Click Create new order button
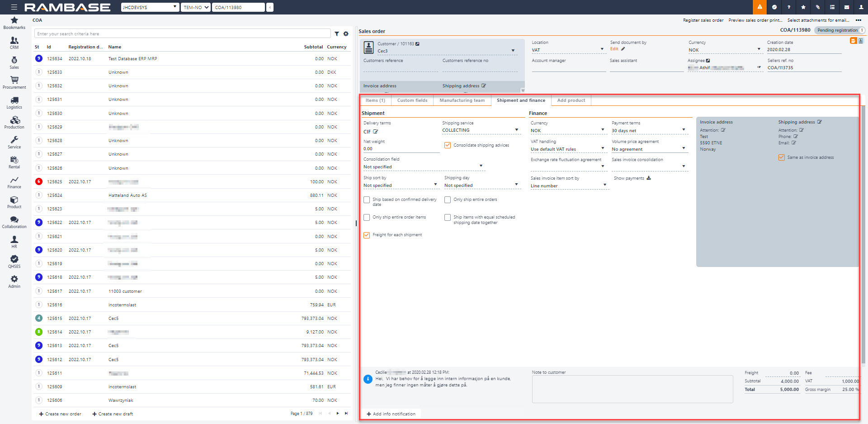The height and width of the screenshot is (424, 868). pos(60,414)
